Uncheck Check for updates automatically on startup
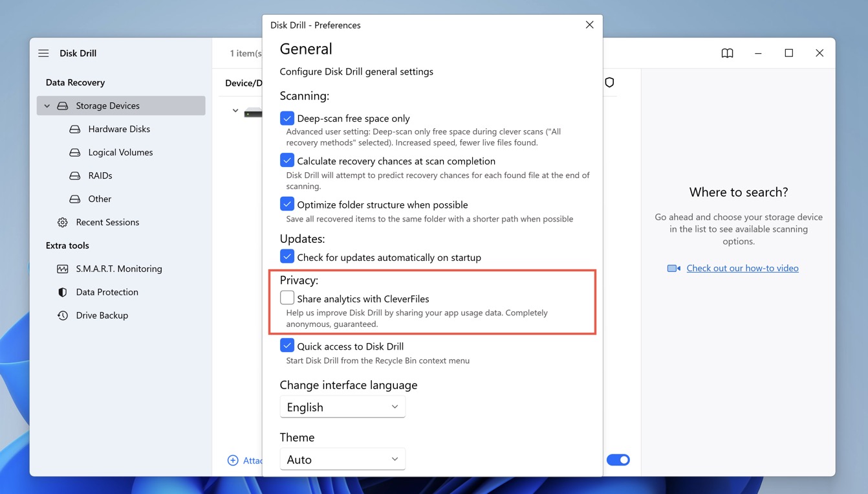Image resolution: width=868 pixels, height=494 pixels. point(287,257)
